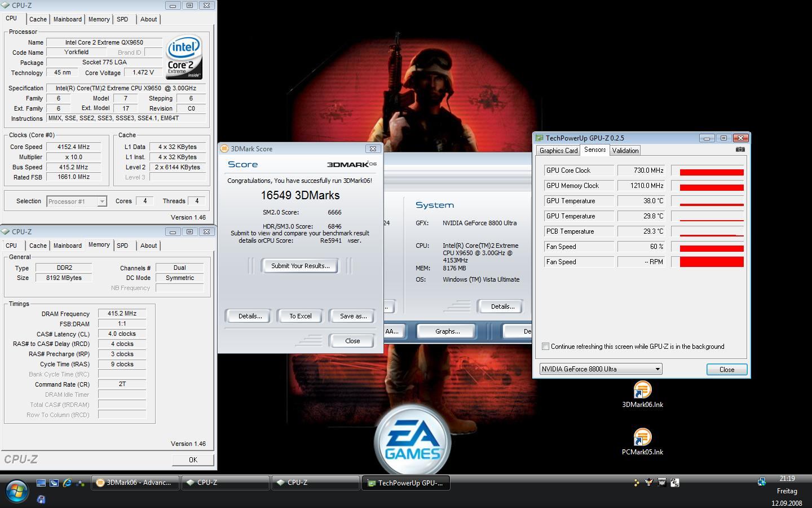Open Cache tab in the processor CPU-Z window

(38, 19)
